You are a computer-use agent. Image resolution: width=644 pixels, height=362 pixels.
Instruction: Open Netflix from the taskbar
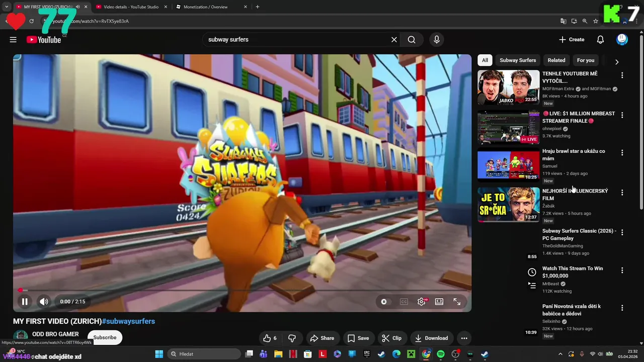click(x=293, y=354)
